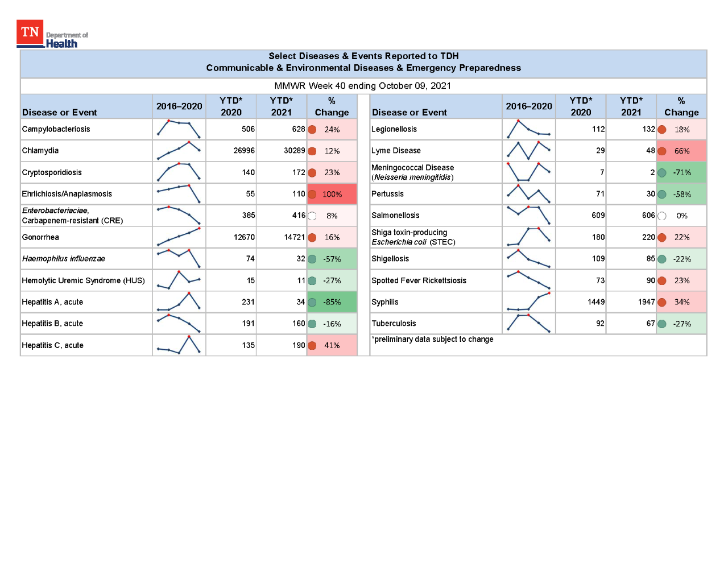The height and width of the screenshot is (562, 728).
Task: Select the Syphilis 2016–2020 trend sparkline
Action: [528, 301]
